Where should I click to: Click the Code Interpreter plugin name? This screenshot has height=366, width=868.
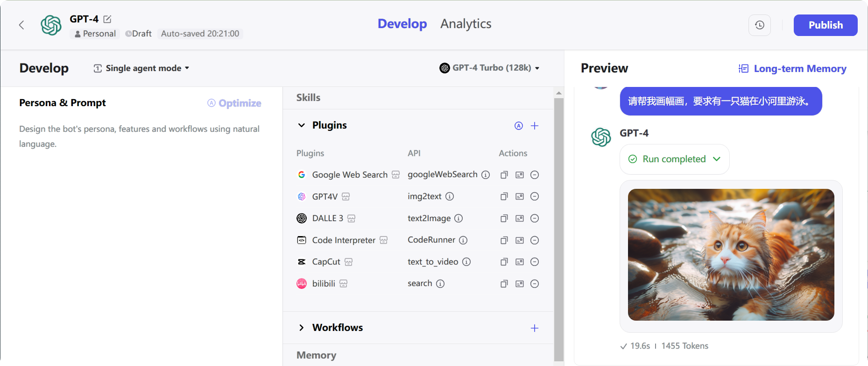344,240
